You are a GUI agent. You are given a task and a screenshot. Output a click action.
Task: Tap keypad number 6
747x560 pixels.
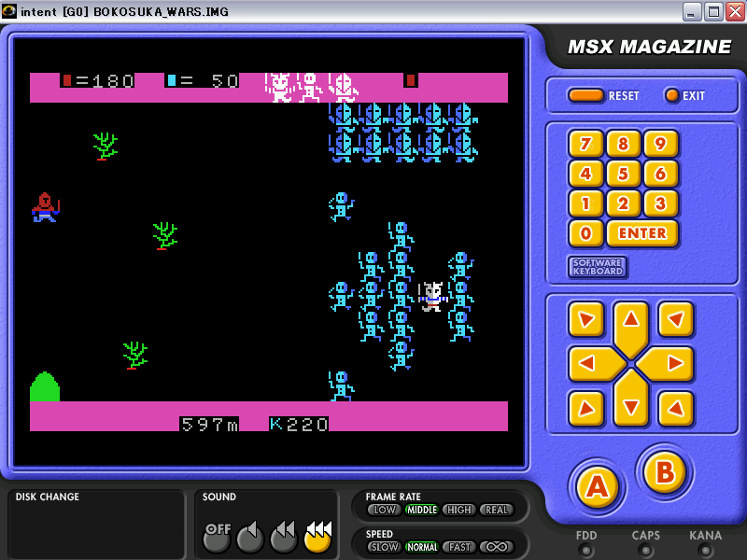pyautogui.click(x=660, y=174)
